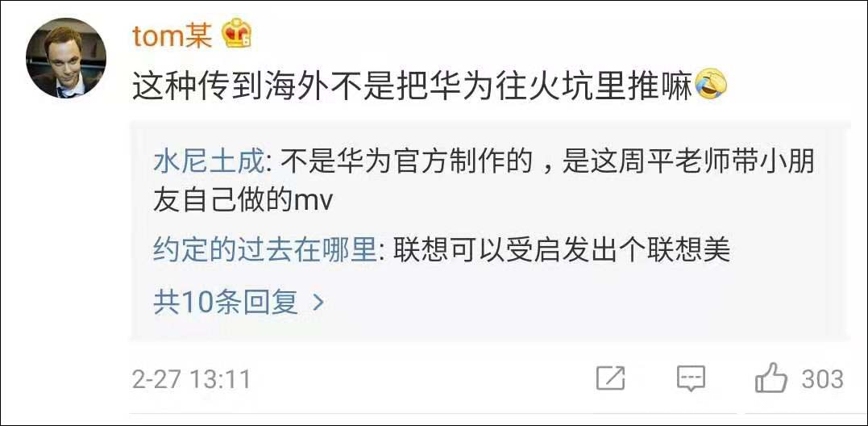Open tom某's profile avatar
Image resolution: width=868 pixels, height=426 pixels.
coord(66,58)
